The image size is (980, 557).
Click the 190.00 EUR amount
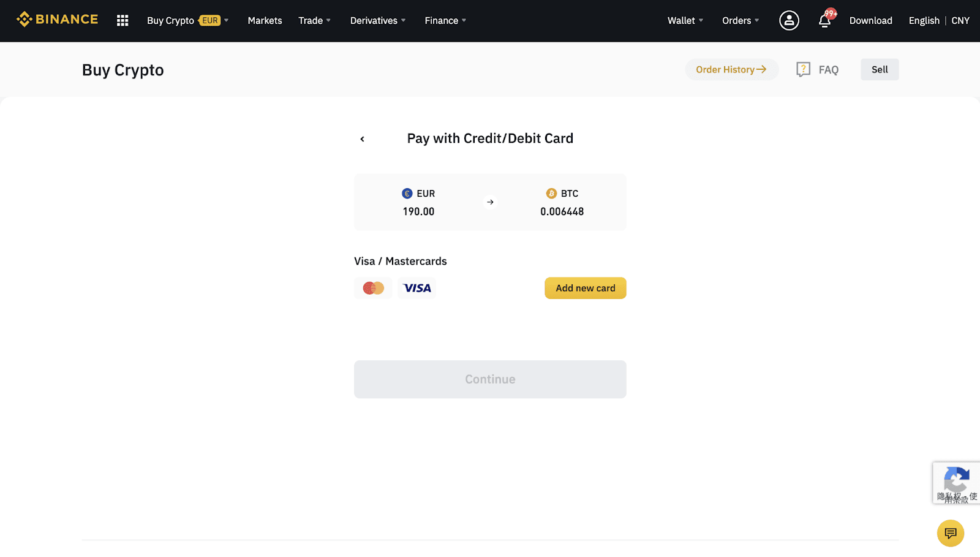tap(418, 211)
